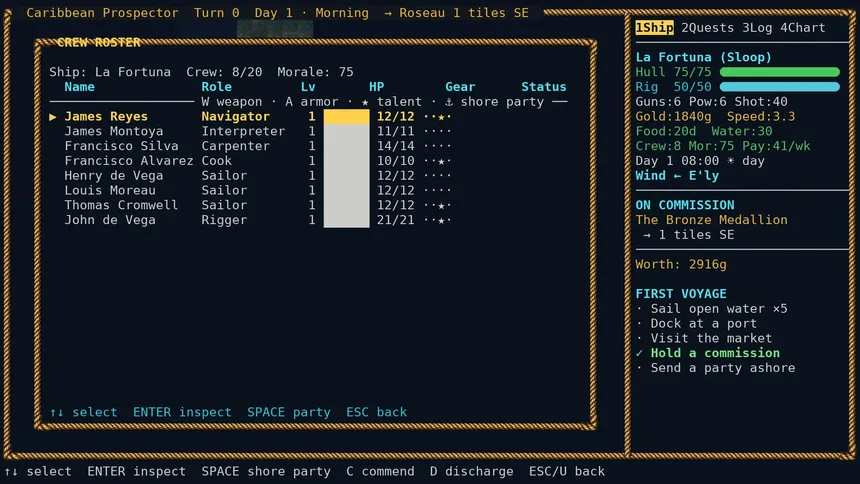Click the Cook role text

[x=216, y=161]
